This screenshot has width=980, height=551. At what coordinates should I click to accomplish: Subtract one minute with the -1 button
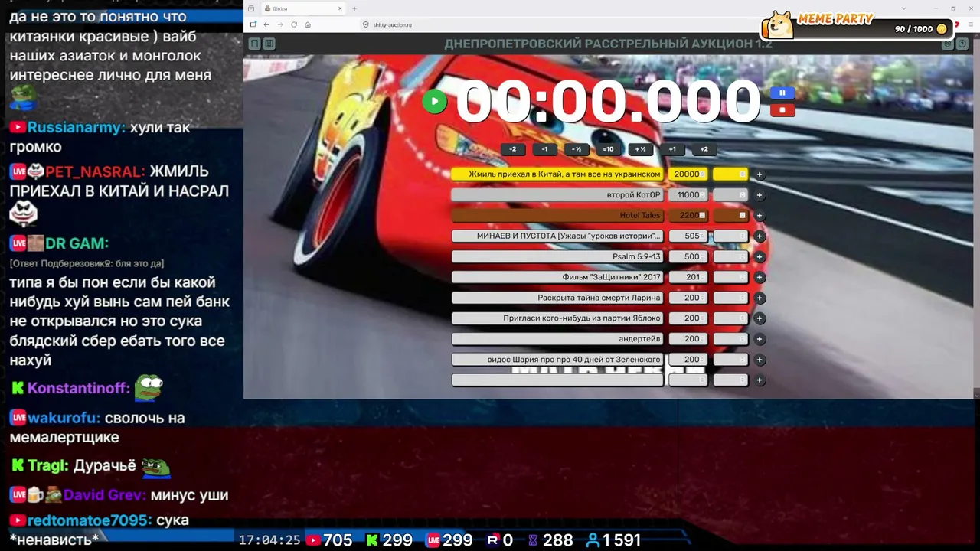click(x=544, y=149)
